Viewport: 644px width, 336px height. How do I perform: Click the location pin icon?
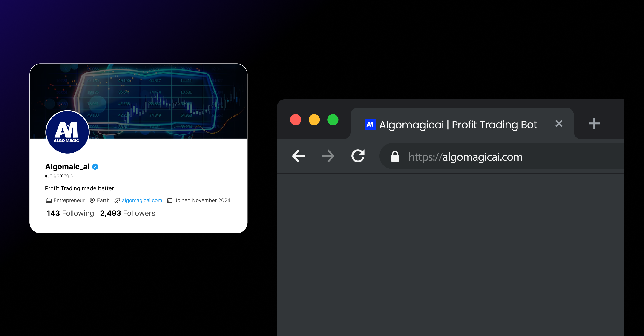pyautogui.click(x=92, y=200)
